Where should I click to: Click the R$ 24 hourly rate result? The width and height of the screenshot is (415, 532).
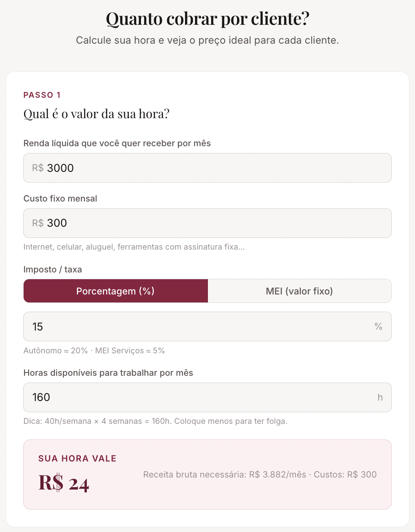click(64, 483)
